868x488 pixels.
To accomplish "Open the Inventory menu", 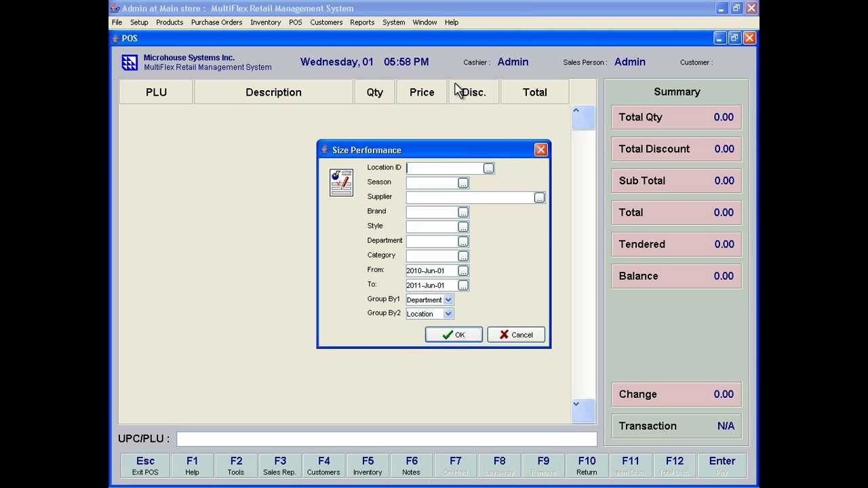I will pyautogui.click(x=265, y=22).
